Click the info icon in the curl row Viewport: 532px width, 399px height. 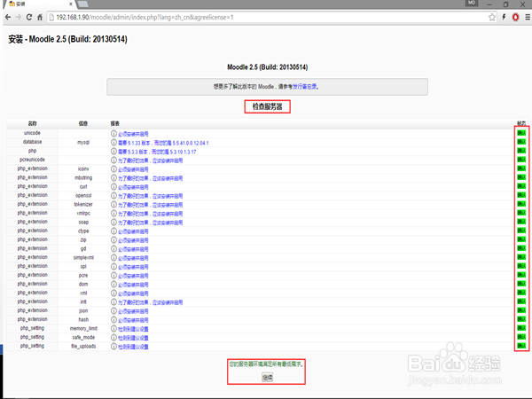(114, 187)
